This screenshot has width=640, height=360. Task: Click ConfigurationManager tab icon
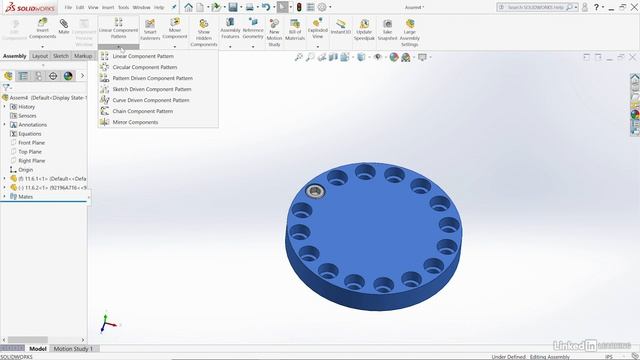coord(38,76)
